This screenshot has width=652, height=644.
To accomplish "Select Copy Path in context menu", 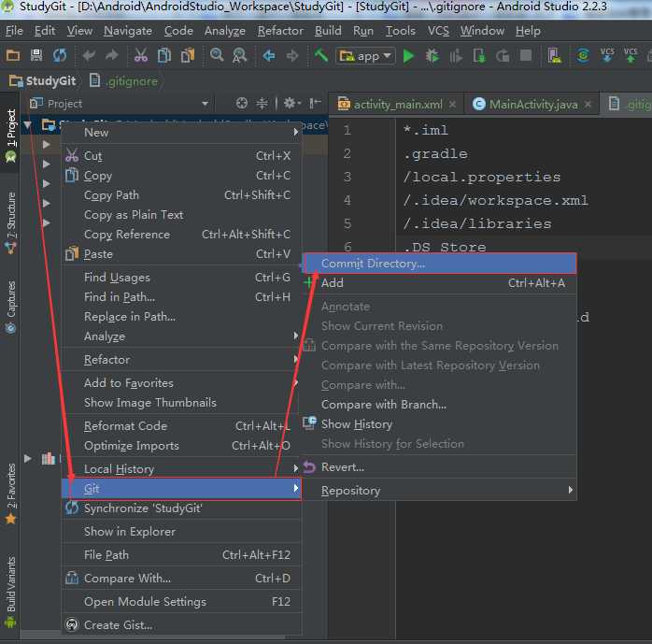I will 181,195.
